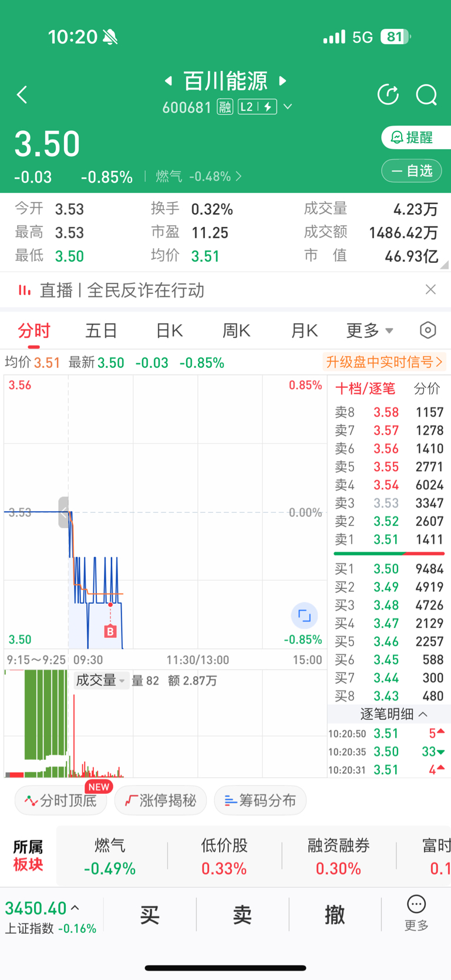Select the 五日 tab

tap(101, 331)
